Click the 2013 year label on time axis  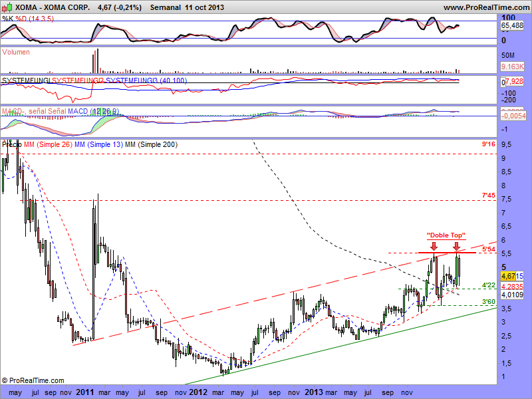coord(314,392)
